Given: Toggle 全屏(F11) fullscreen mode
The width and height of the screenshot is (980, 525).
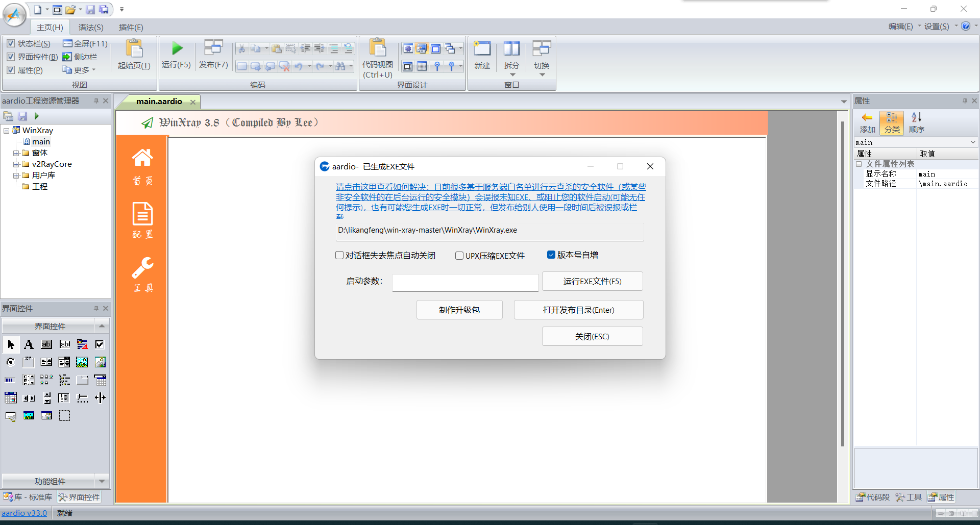Looking at the screenshot, I should click(x=85, y=43).
